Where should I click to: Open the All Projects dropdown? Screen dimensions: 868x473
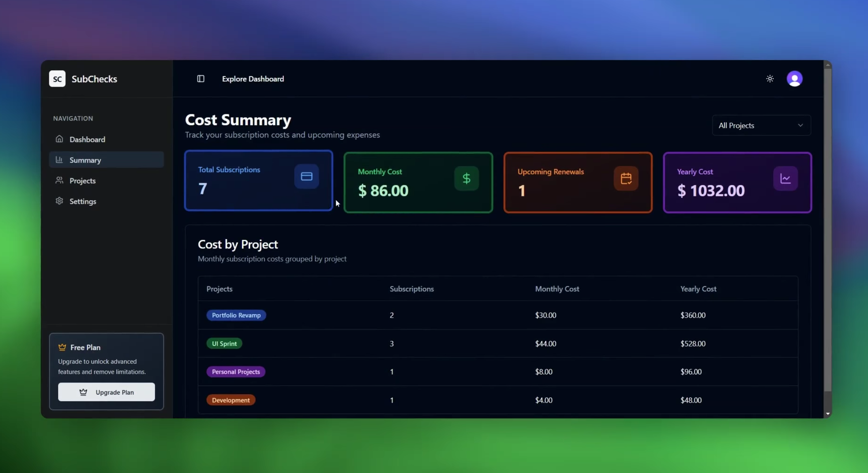coord(754,126)
